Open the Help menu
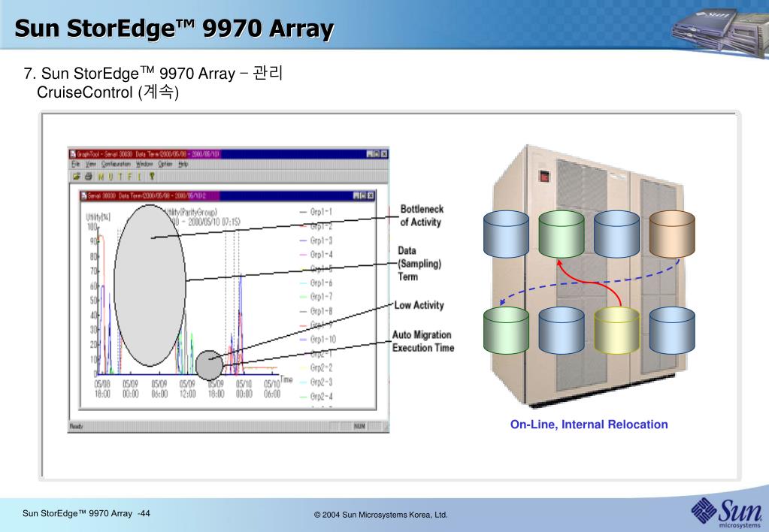The image size is (769, 532). click(183, 165)
